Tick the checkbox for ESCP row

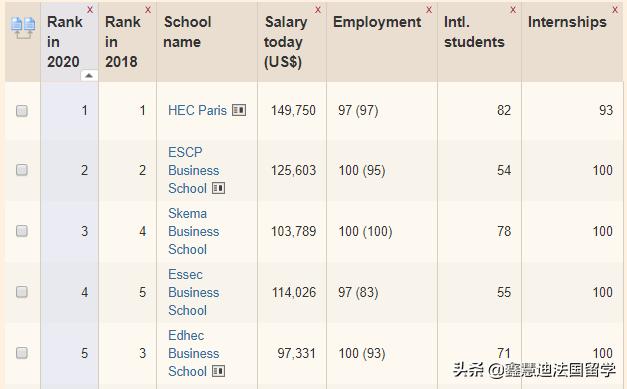point(22,170)
